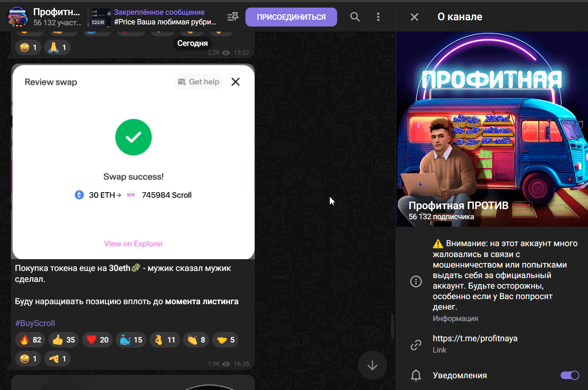
Task: Click the SCAM badge on channel title
Action: [522, 206]
